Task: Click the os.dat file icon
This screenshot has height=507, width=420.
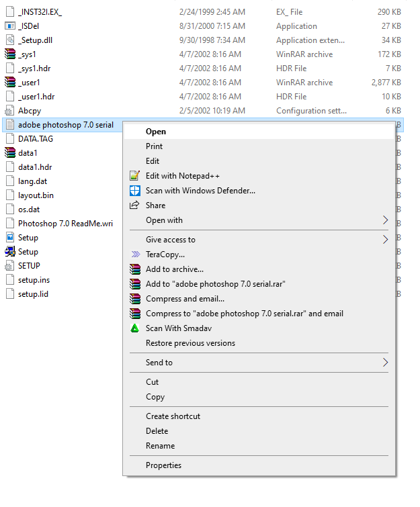Action: [x=10, y=210]
